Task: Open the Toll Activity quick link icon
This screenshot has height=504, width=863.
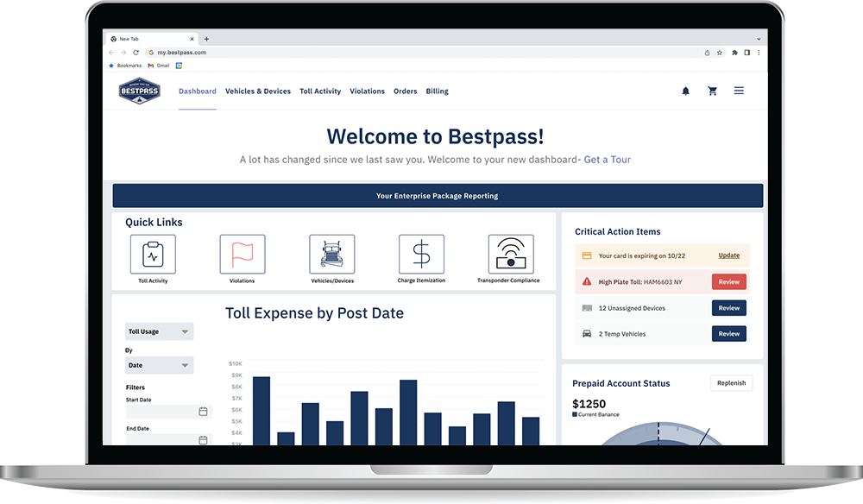Action: coord(153,255)
